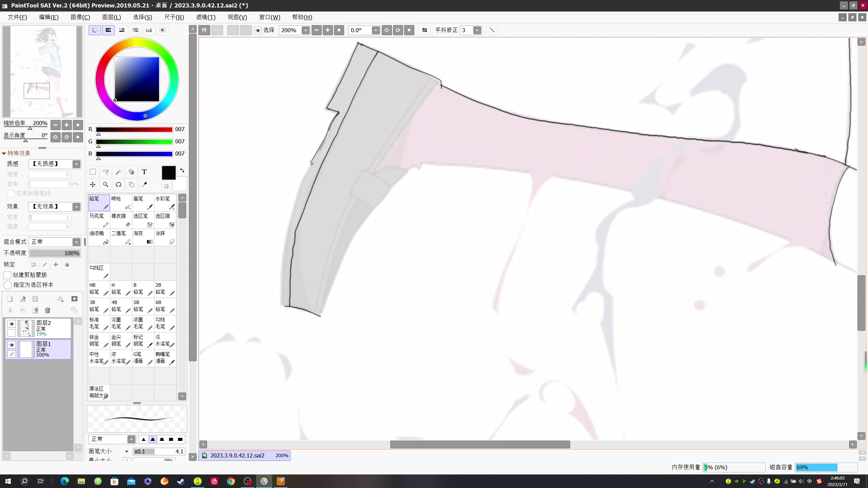Open the 质感 texture dropdown
868x488 pixels.
click(x=76, y=164)
